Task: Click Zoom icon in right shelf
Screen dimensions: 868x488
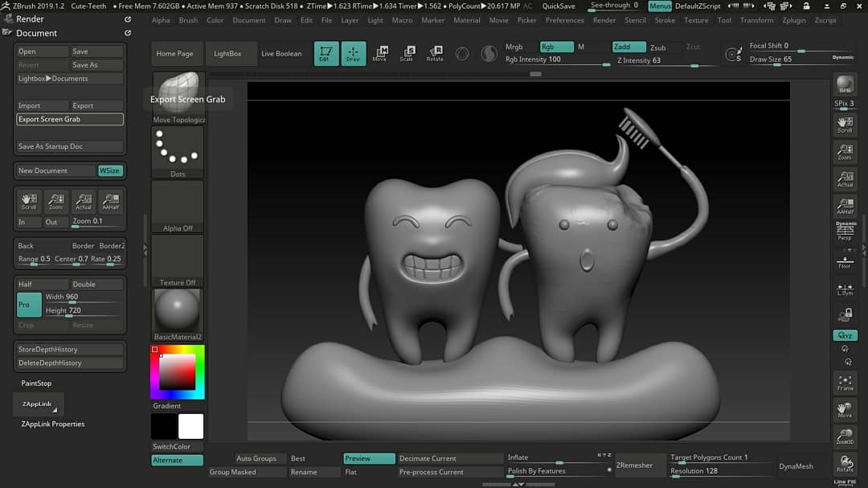Action: point(845,152)
